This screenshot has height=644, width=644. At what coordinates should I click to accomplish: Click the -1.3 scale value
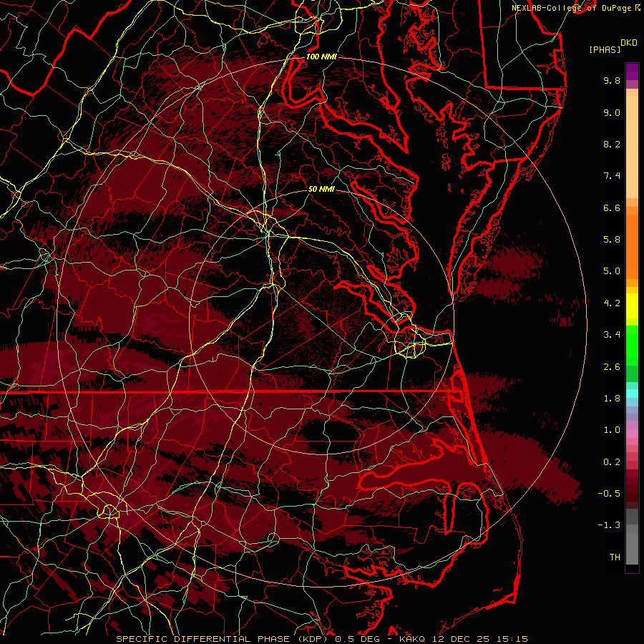609,525
